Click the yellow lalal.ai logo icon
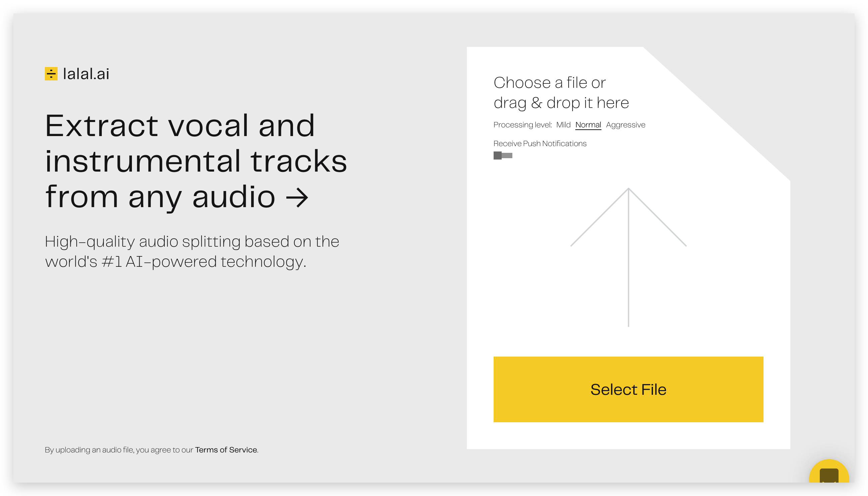Image resolution: width=868 pixels, height=496 pixels. tap(51, 74)
